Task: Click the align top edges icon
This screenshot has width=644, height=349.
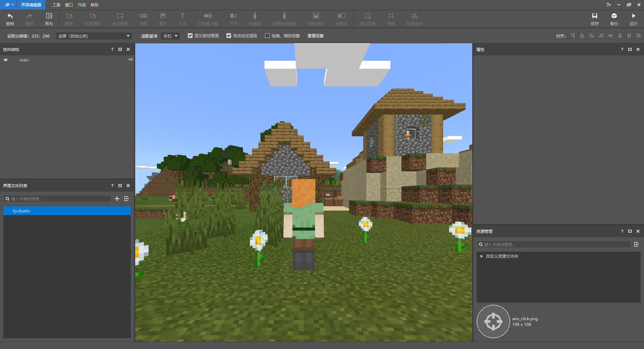Action: pyautogui.click(x=573, y=36)
